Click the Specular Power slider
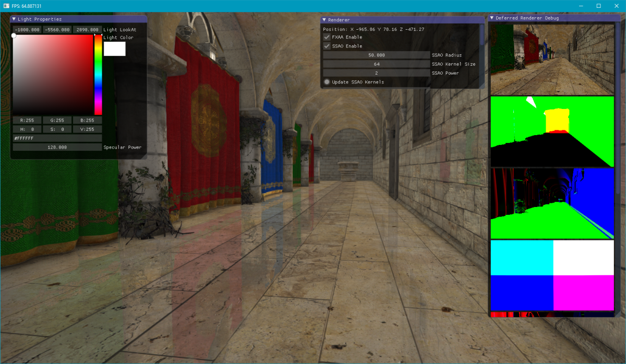This screenshot has width=626, height=364. (x=56, y=147)
